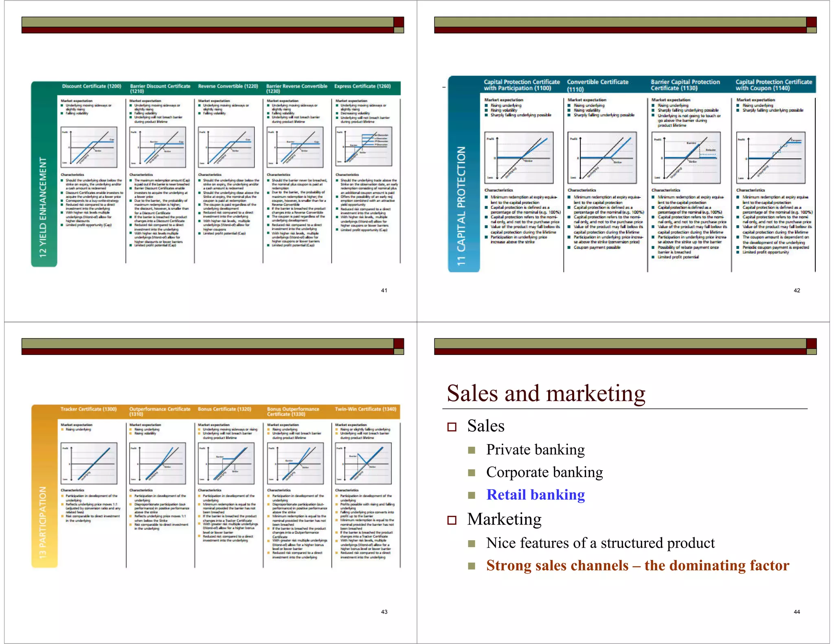Click page number 43
Screen dimensions: 834x644
tap(384, 612)
